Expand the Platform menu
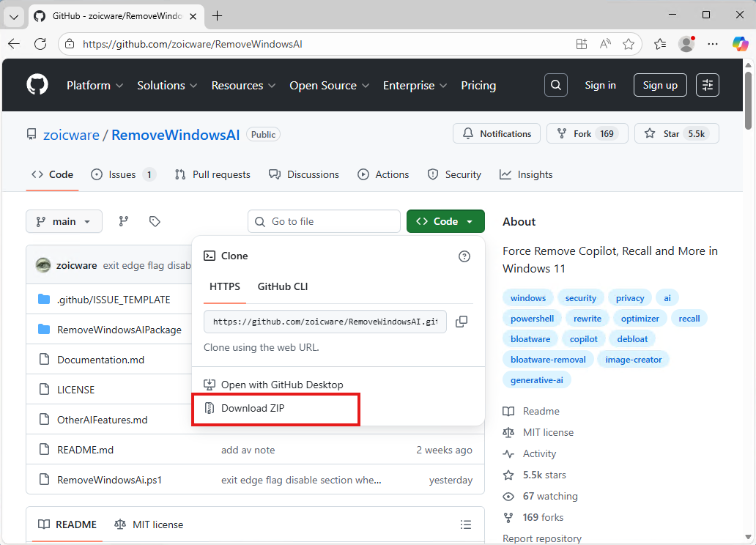 tap(94, 86)
